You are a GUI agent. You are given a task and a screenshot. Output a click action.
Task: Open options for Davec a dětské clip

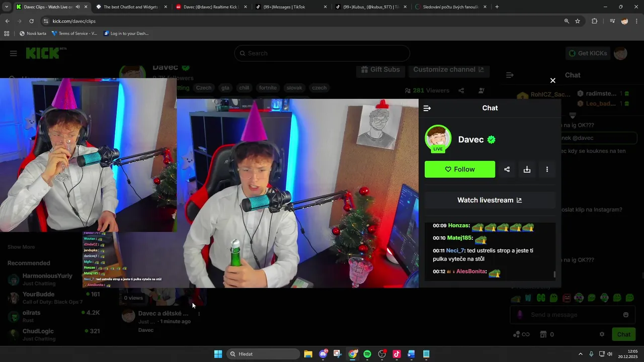[199, 314]
